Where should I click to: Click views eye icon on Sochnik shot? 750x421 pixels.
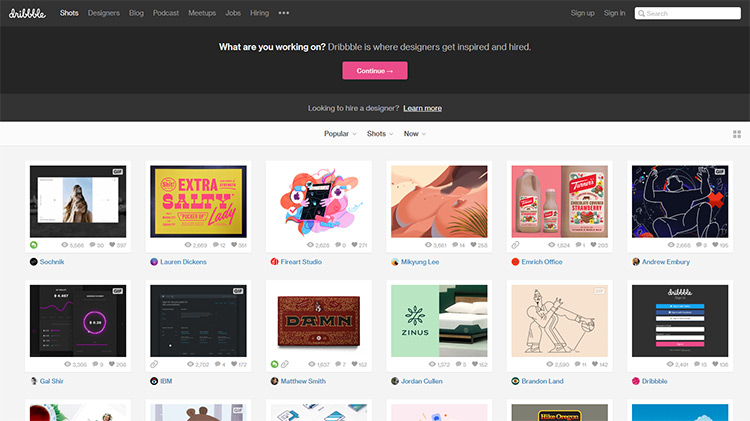[x=65, y=245]
